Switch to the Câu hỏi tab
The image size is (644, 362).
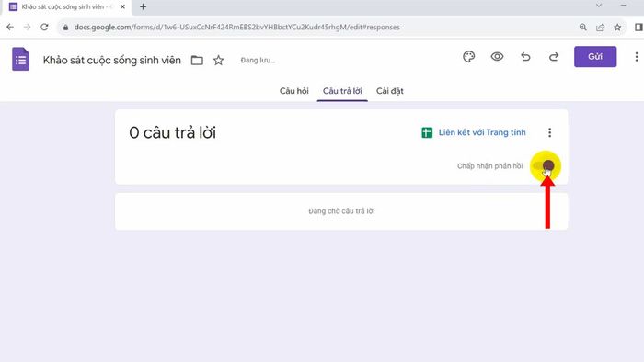click(x=294, y=91)
